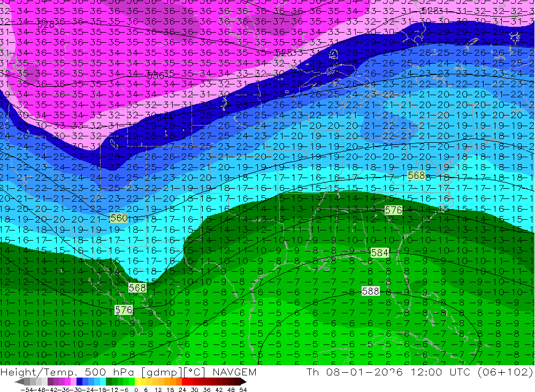
Task: Click the 588 height contour label
Action: 371,291
